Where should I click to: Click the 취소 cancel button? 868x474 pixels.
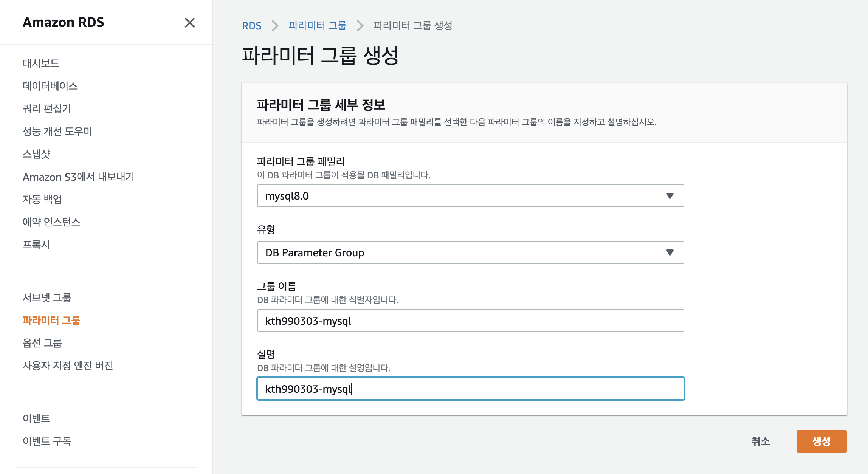(x=760, y=441)
